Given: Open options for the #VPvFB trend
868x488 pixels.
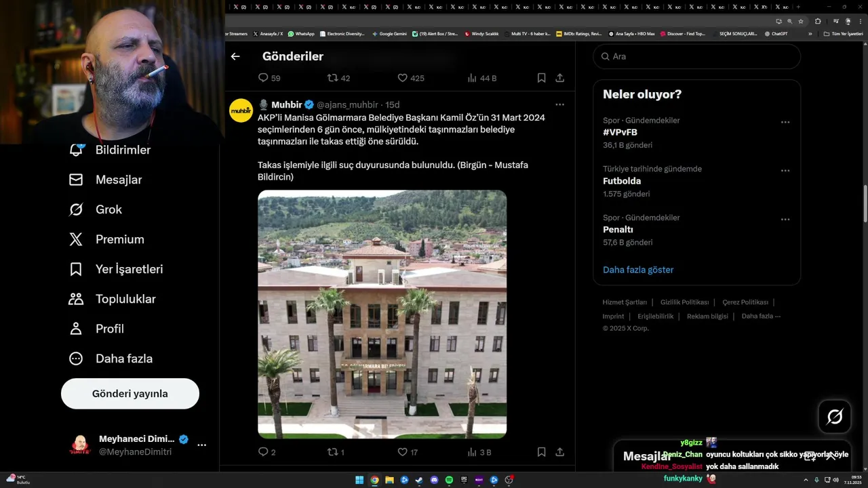Looking at the screenshot, I should [785, 122].
